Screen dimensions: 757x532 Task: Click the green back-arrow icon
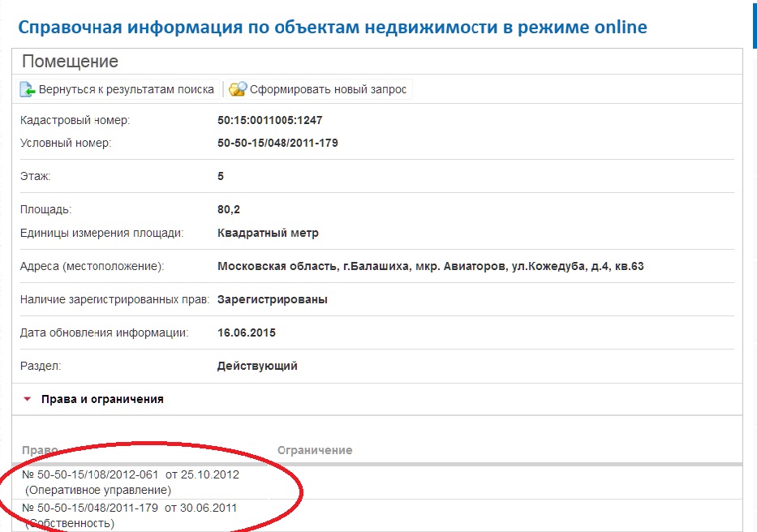click(28, 90)
